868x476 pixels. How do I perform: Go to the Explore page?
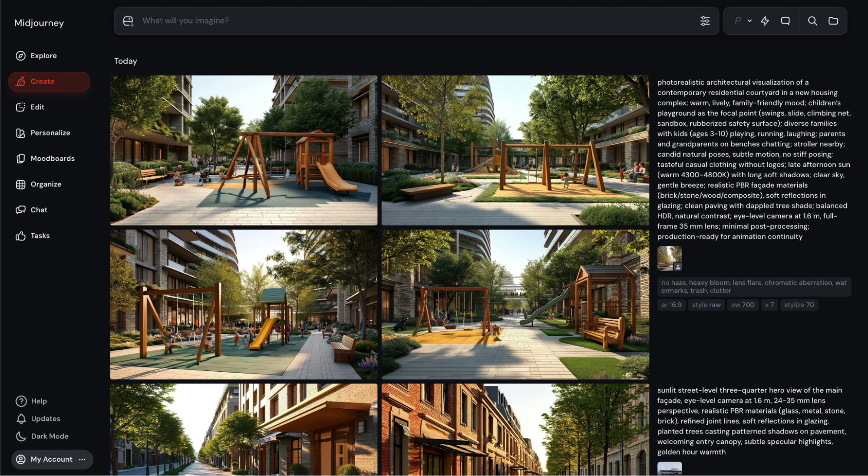[43, 56]
